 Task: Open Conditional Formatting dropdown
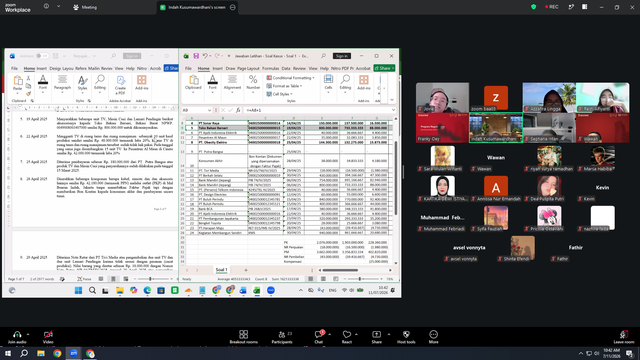[x=291, y=78]
